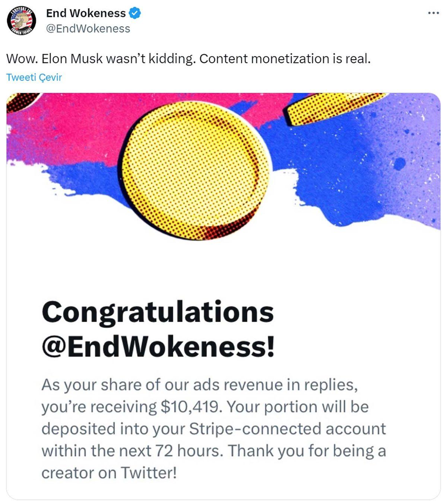The image size is (447, 504).
Task: Click the Tweeti Çevir translate link
Action: (34, 77)
